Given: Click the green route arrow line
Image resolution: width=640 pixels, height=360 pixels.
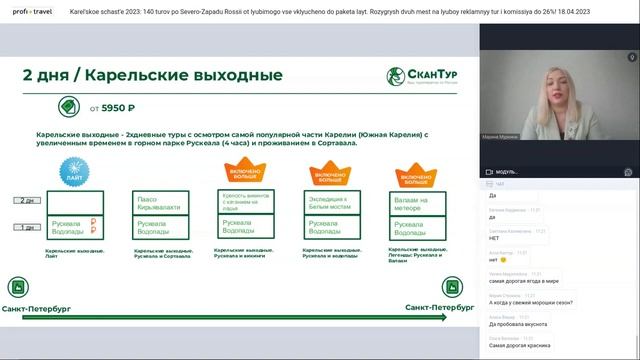Looking at the screenshot, I should point(234,317).
